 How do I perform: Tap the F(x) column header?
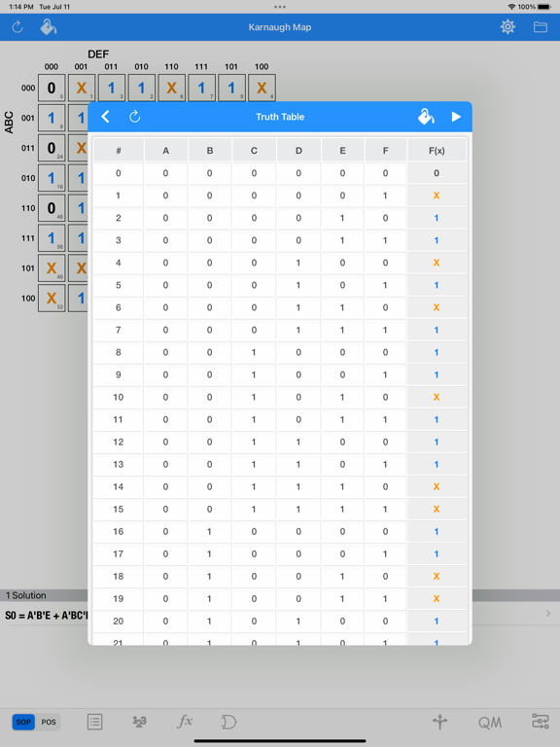[437, 151]
